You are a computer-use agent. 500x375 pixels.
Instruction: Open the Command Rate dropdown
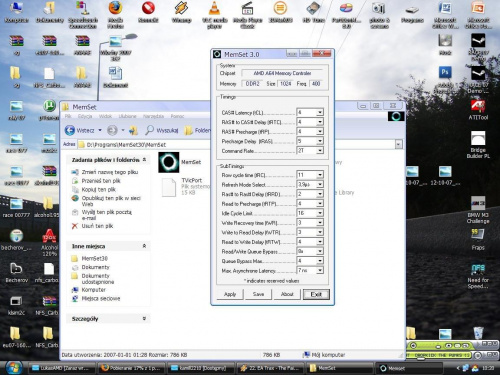[320, 151]
